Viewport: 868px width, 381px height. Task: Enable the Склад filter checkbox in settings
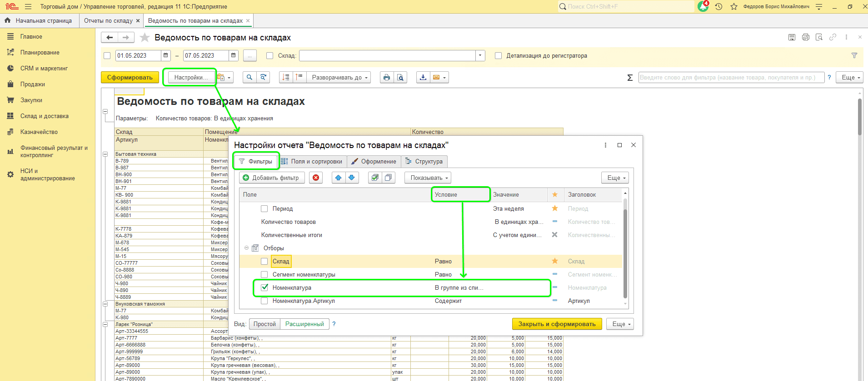pyautogui.click(x=264, y=262)
